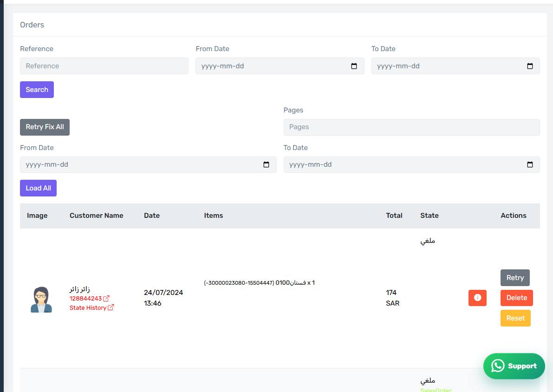This screenshot has height=392, width=553.
Task: Open calendar picker for top To Date
Action: point(530,66)
